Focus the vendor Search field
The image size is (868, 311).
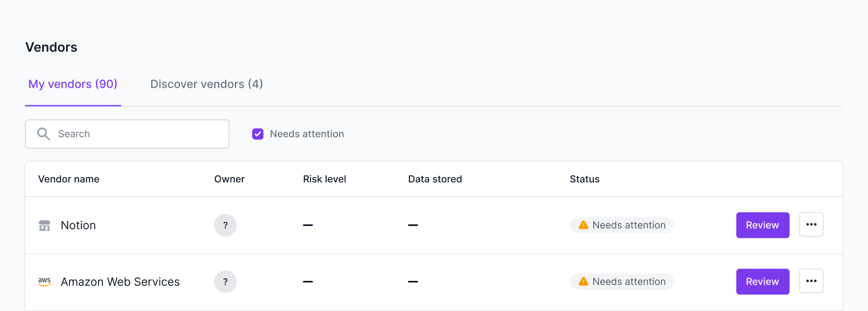coord(127,134)
